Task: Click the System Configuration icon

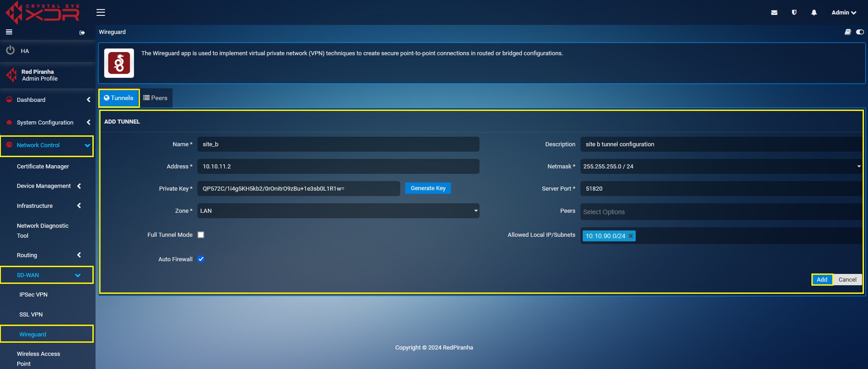Action: [9, 122]
